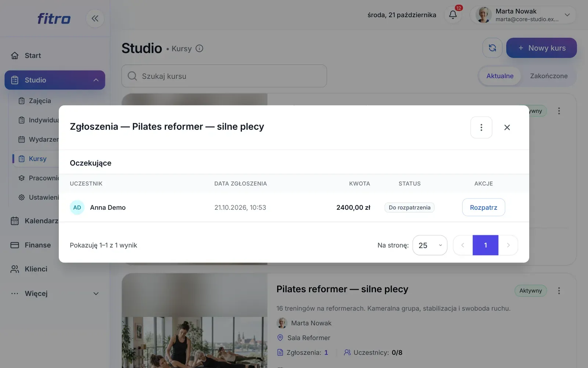588x368 pixels.
Task: Click the amount 2400,00 zł
Action: click(x=353, y=208)
